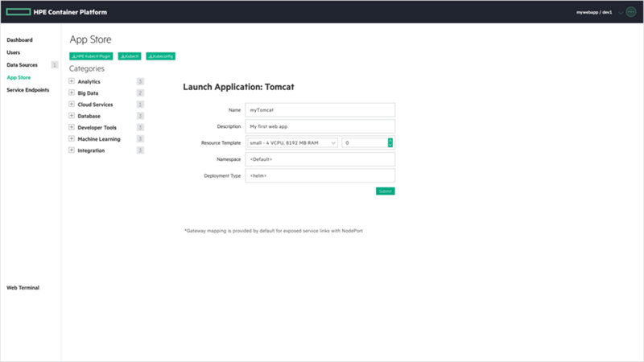Select the Machine Learning category label

99,139
